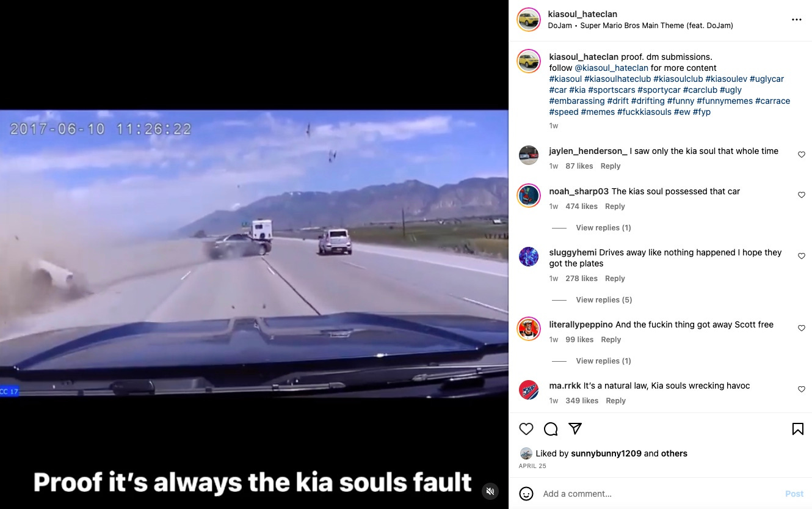The height and width of the screenshot is (509, 812).
Task: Share the post via paper plane icon
Action: tap(575, 429)
